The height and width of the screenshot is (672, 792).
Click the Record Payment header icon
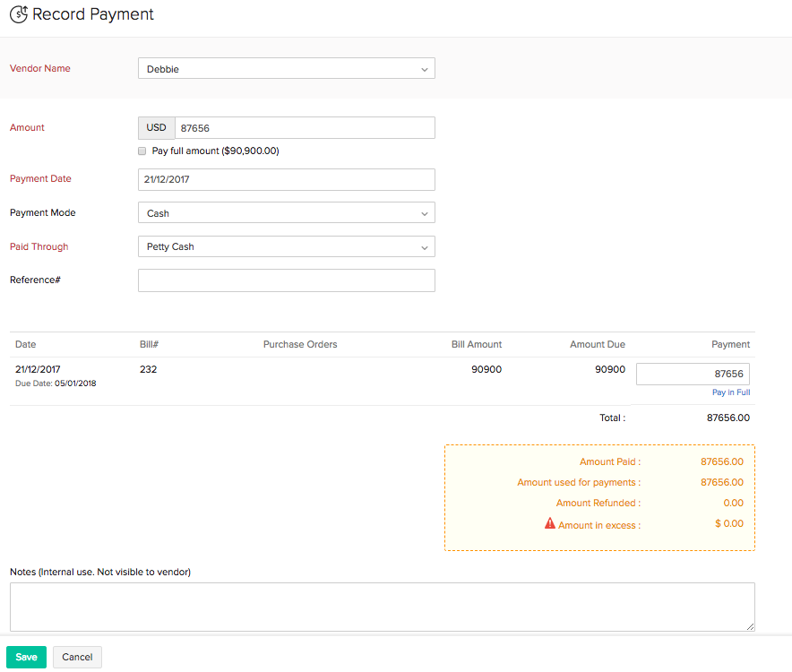click(x=18, y=15)
